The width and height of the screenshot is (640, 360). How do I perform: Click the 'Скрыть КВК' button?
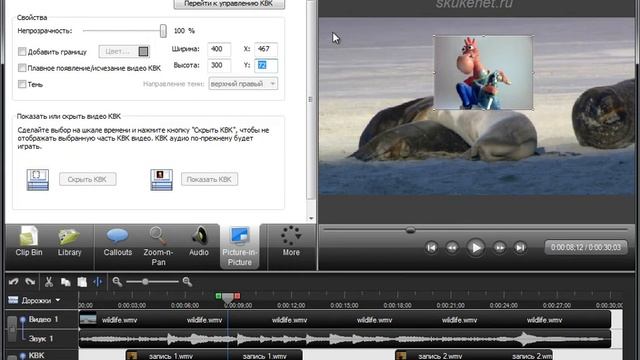coord(87,179)
